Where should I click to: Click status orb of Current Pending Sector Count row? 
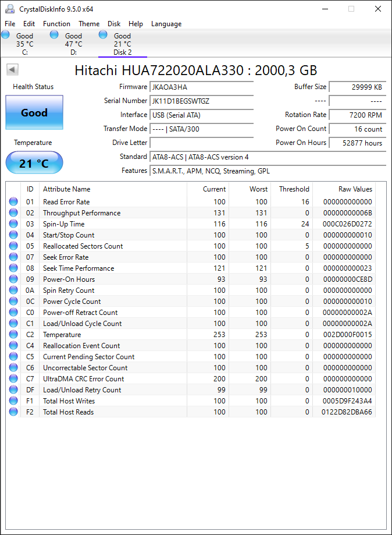(x=13, y=356)
